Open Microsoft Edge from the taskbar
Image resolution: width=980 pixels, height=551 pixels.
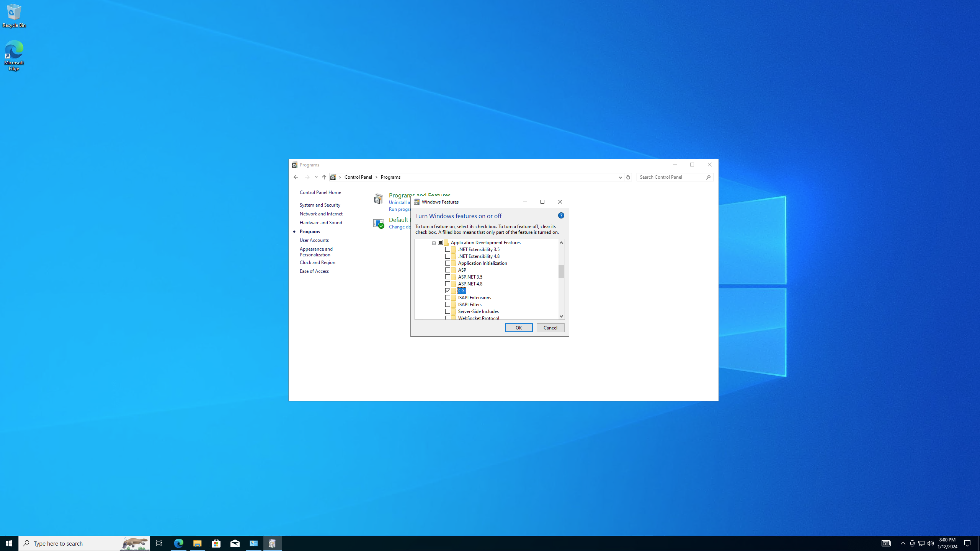(x=179, y=543)
